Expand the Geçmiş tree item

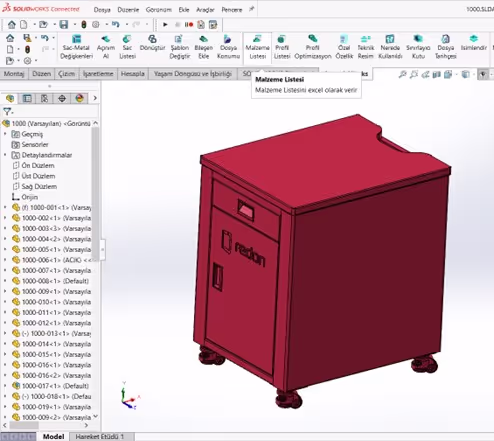(5, 134)
